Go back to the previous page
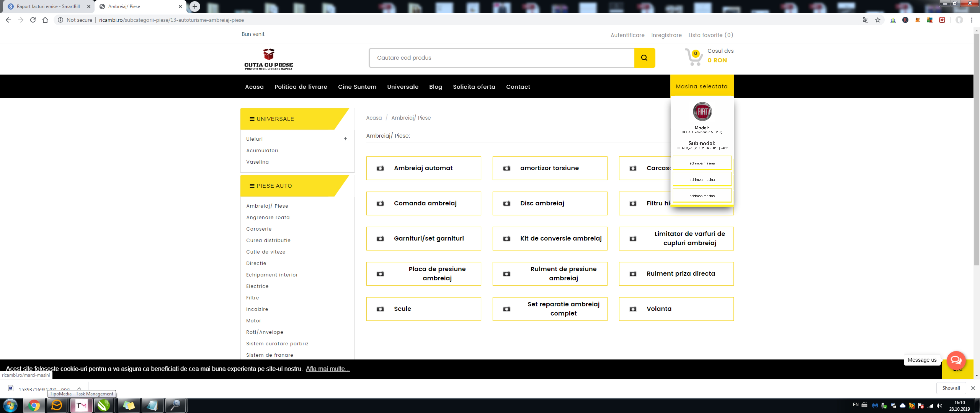The height and width of the screenshot is (413, 980). pos(8,20)
